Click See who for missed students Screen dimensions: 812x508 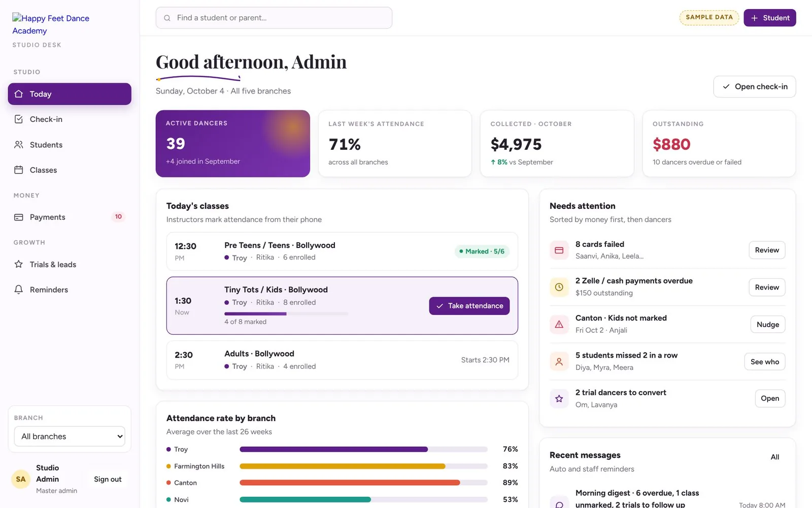click(765, 362)
